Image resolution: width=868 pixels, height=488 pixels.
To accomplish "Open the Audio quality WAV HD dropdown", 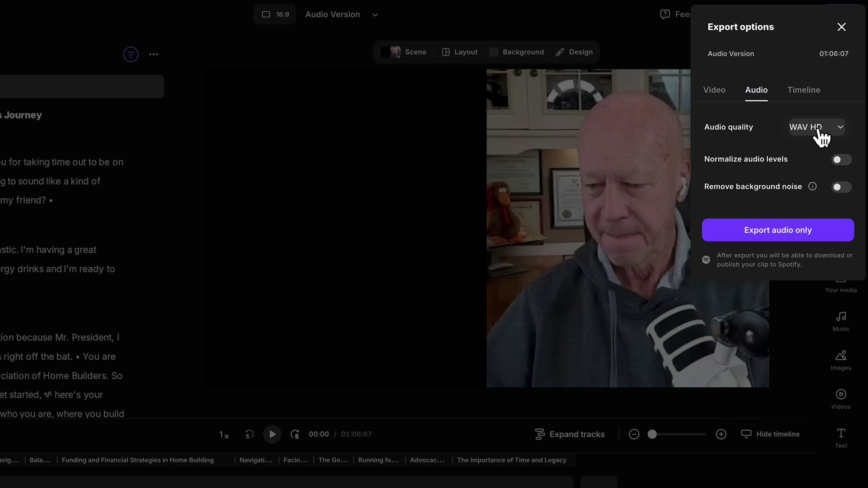I will pyautogui.click(x=816, y=127).
